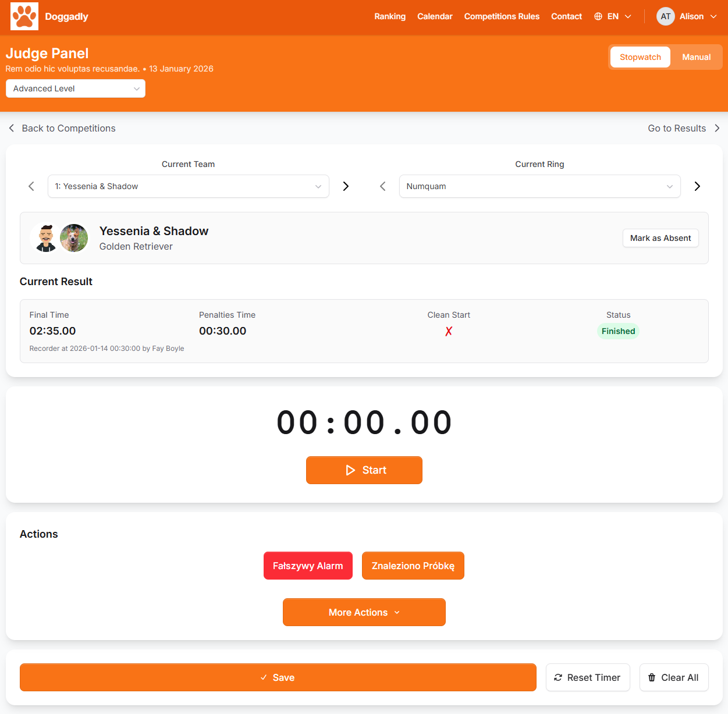
Task: Open the globe language icon
Action: [x=598, y=16]
